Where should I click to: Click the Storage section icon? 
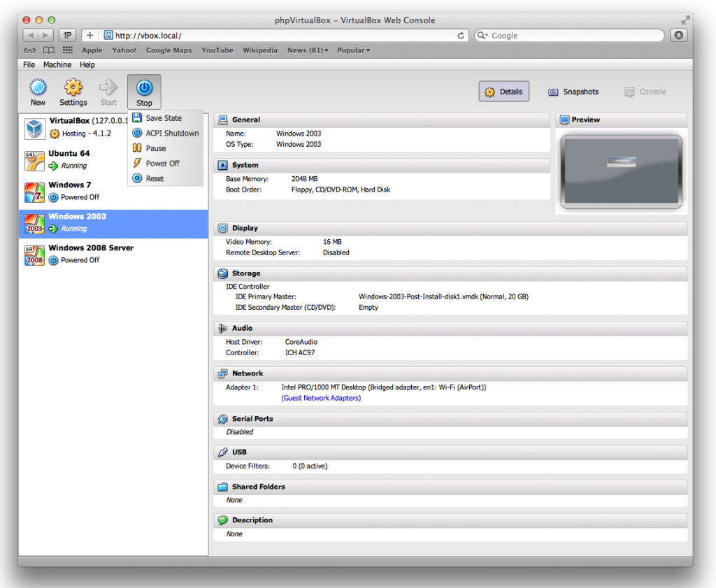click(225, 273)
